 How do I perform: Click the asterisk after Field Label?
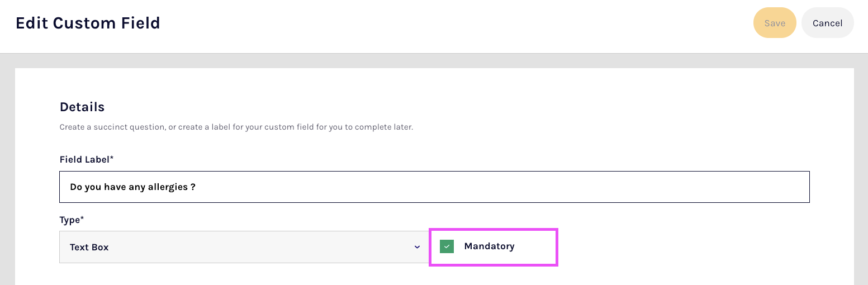point(112,159)
